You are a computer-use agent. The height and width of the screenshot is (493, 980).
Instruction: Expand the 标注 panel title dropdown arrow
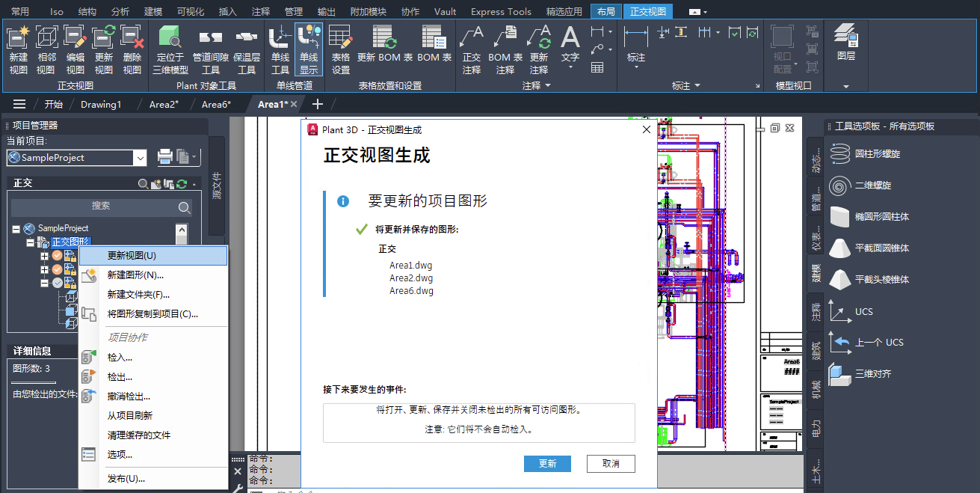pyautogui.click(x=697, y=86)
